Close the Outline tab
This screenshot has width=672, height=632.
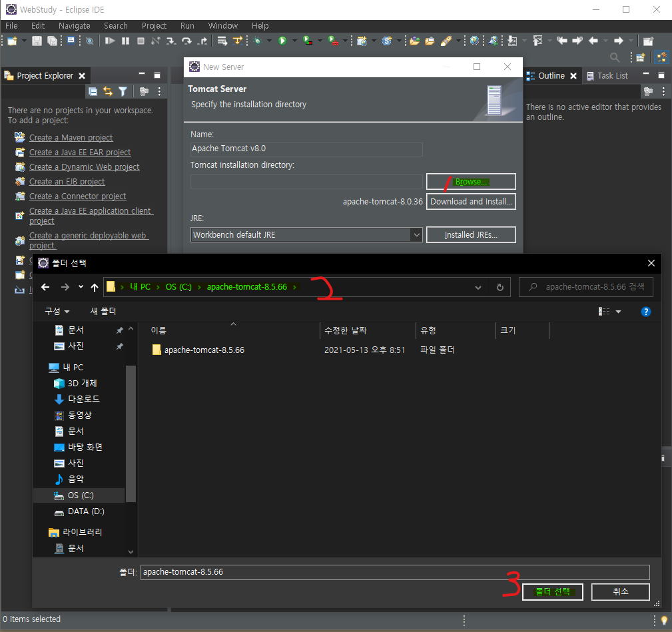(x=573, y=76)
